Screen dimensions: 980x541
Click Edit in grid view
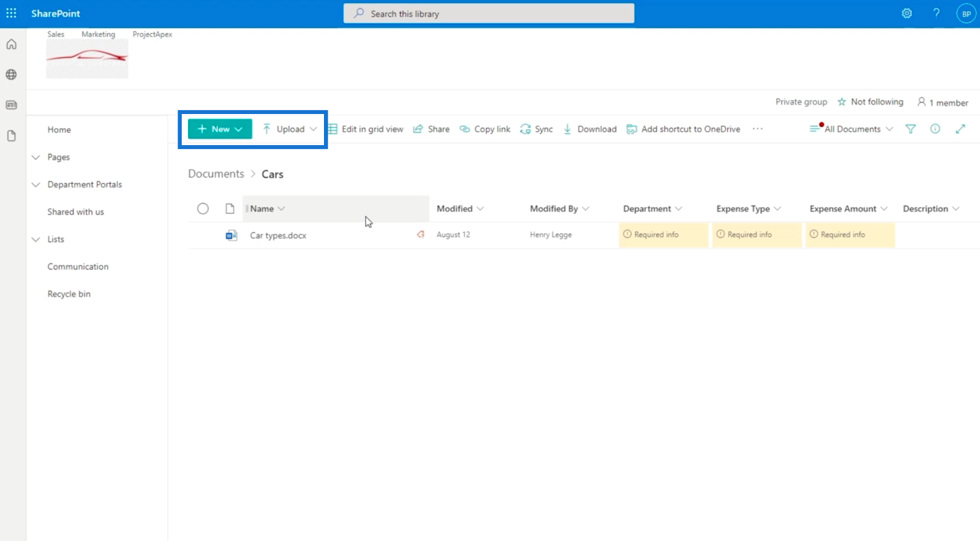pos(366,129)
